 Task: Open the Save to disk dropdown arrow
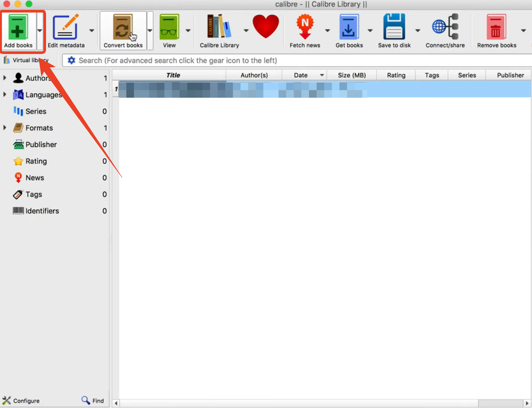click(417, 30)
